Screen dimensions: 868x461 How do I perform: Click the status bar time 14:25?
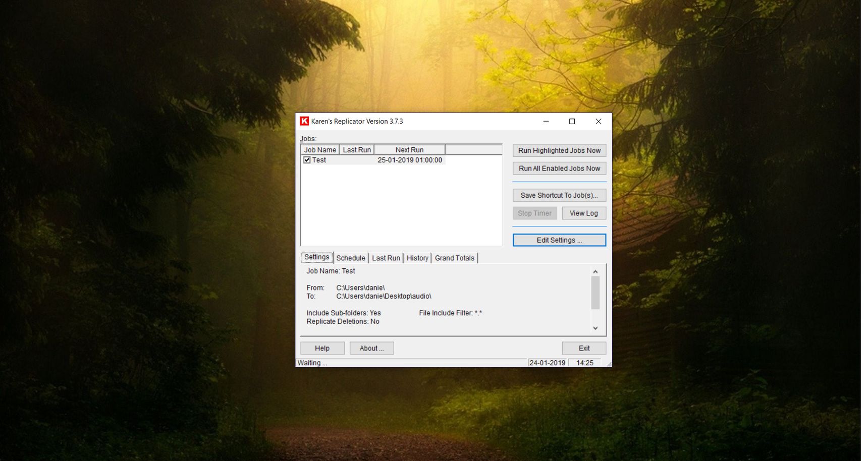point(585,363)
